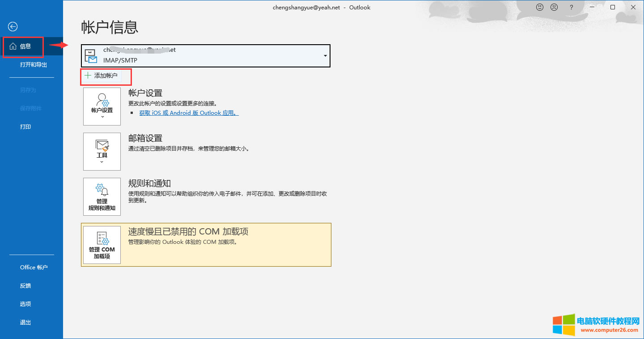Select 打开和导出 in the sidebar

coord(34,65)
